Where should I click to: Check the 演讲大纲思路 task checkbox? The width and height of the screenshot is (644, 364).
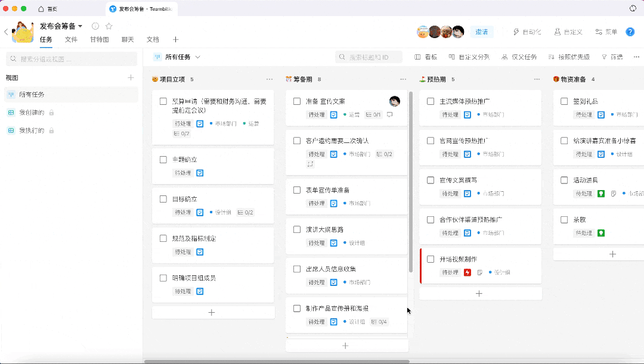(x=297, y=229)
